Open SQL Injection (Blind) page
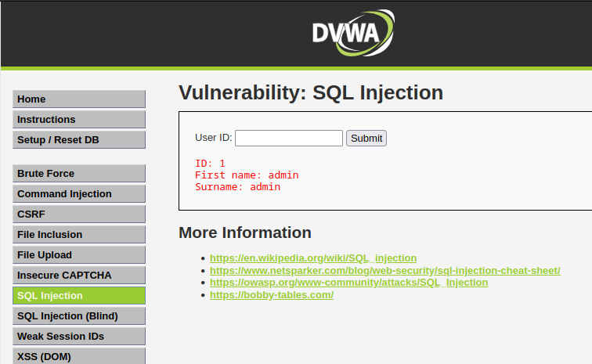Screen dimensions: 592x364 [79, 316]
